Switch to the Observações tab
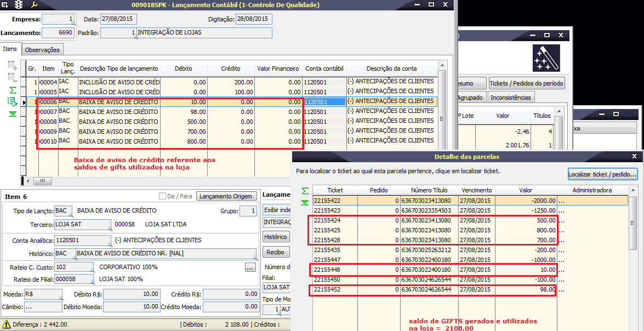The height and width of the screenshot is (331, 644). [x=42, y=50]
